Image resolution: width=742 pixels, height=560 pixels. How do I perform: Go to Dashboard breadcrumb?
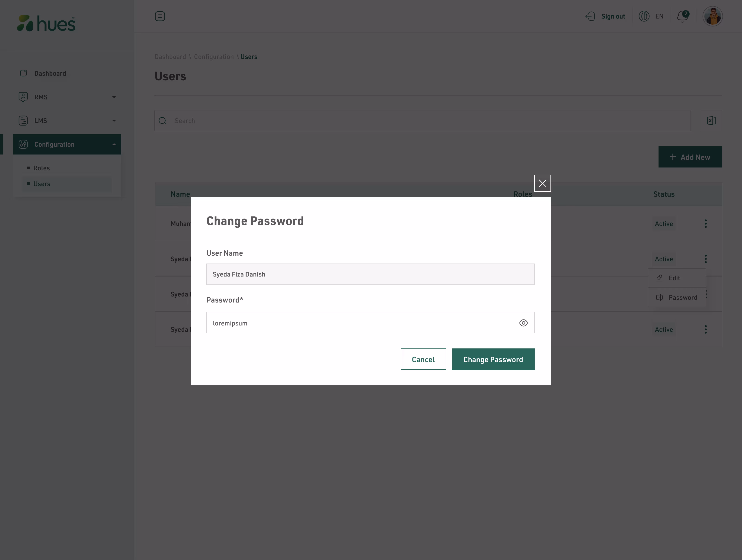pos(170,57)
